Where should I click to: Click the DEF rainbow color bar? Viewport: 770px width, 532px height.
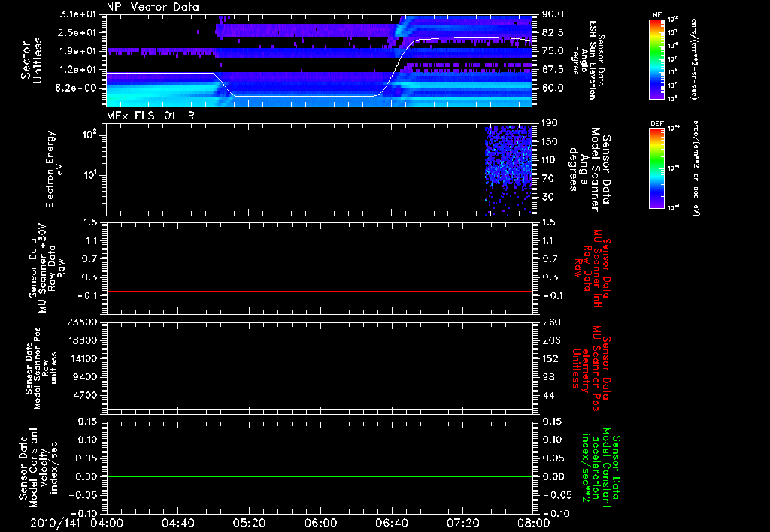click(x=657, y=168)
